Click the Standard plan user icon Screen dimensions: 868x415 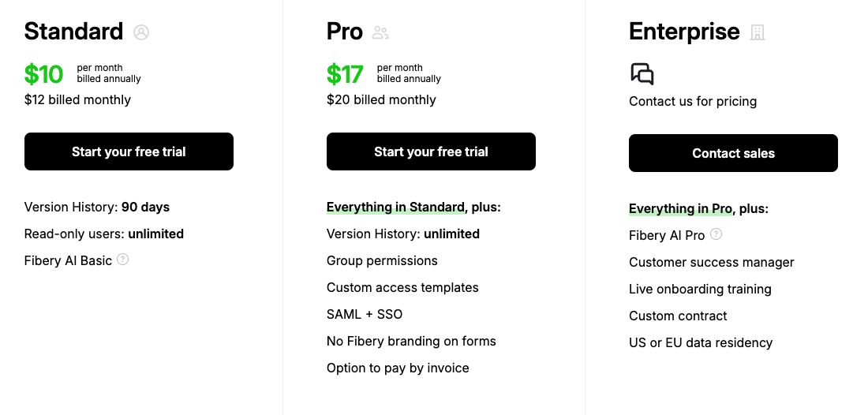tap(141, 32)
